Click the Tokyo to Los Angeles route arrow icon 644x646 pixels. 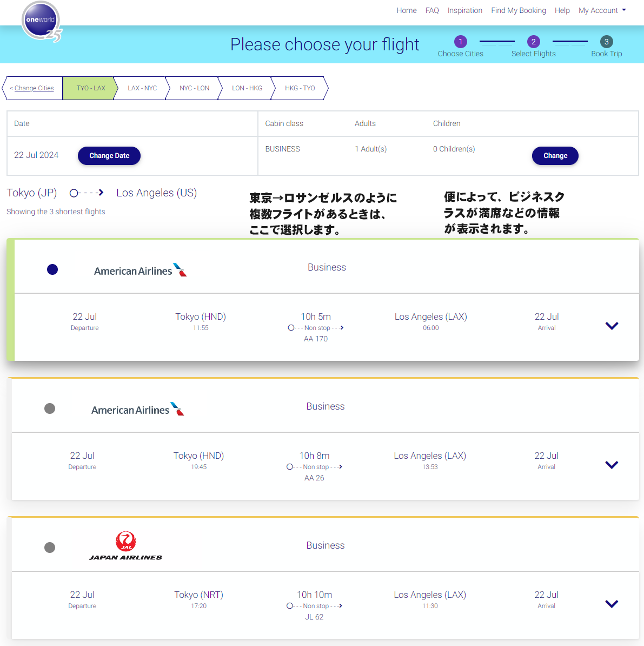click(87, 193)
